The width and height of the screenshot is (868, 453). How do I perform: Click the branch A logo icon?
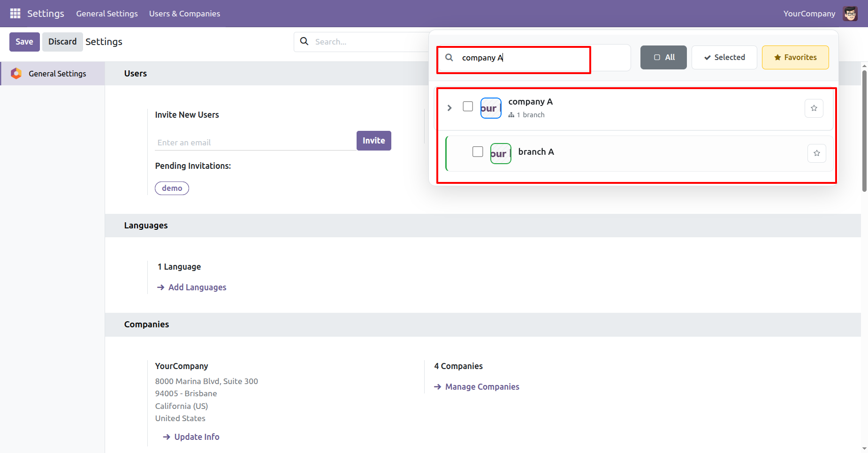tap(501, 153)
